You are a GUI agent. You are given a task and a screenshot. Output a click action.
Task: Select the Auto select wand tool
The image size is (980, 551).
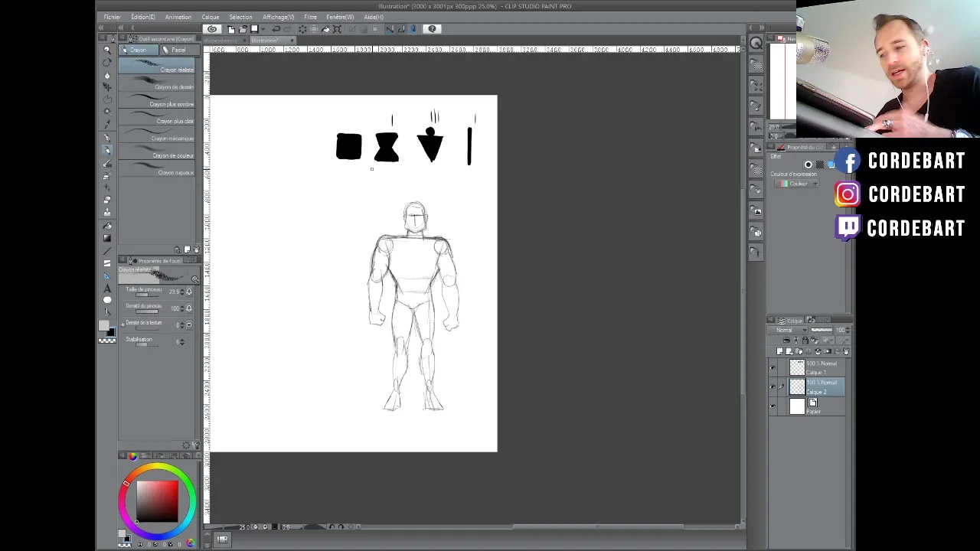106,112
